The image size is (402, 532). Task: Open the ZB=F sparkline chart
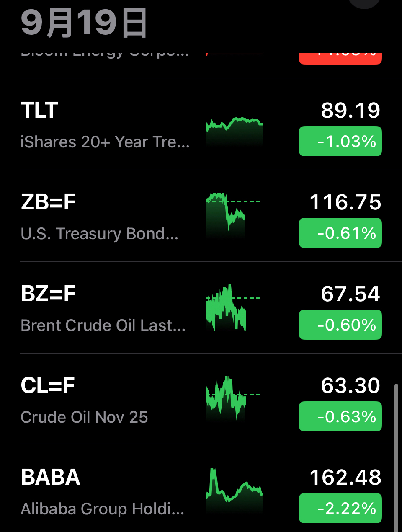tap(233, 215)
